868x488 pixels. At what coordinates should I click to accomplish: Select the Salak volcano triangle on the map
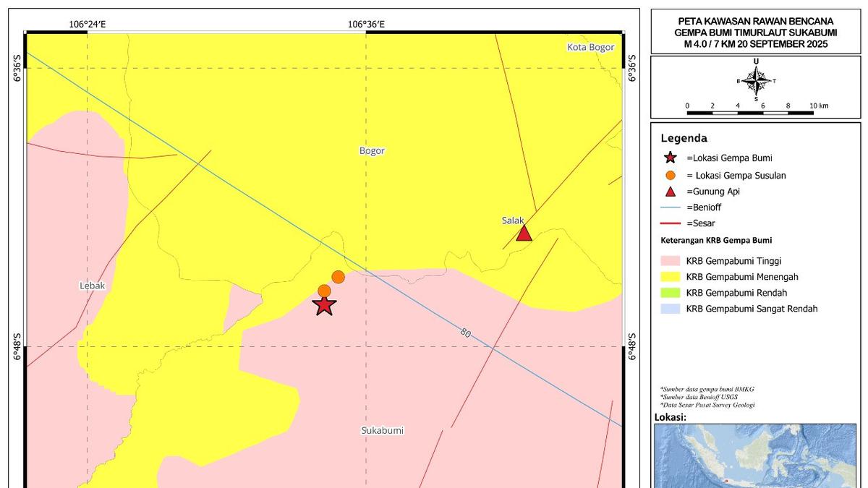[x=524, y=233]
